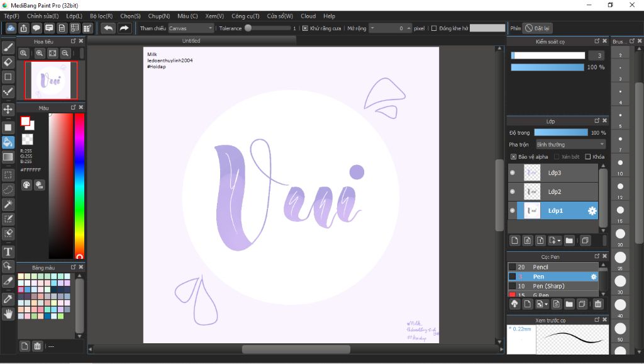Toggle Bảo vệ alpha checkbox

pos(513,157)
